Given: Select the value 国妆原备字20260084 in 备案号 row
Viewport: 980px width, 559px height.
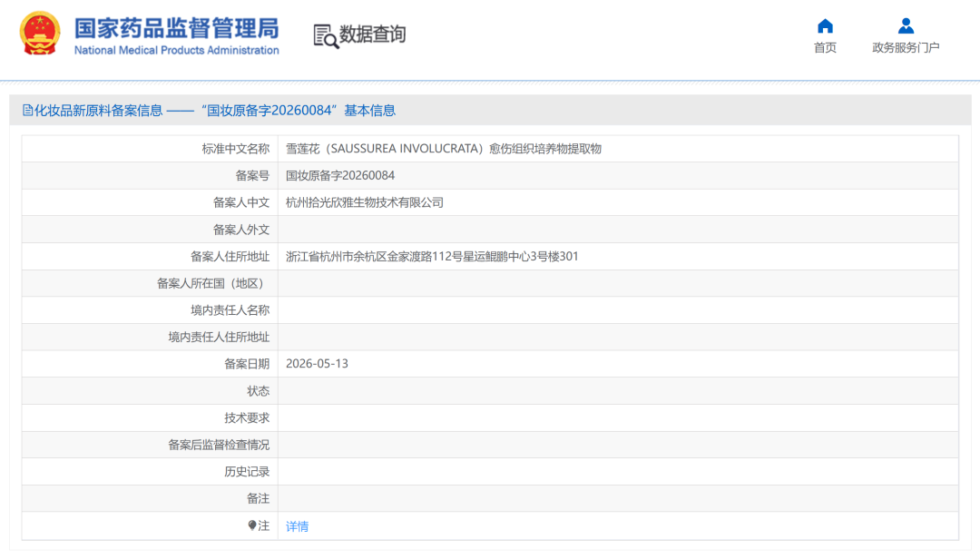Looking at the screenshot, I should 340,176.
